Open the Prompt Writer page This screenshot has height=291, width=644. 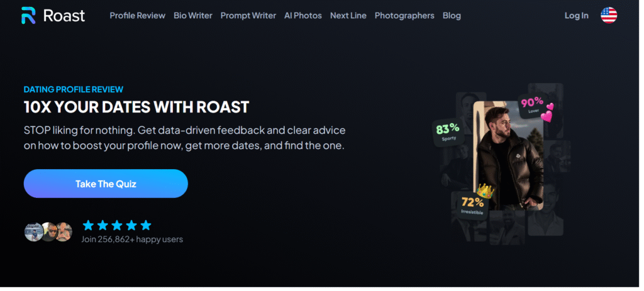pos(248,16)
